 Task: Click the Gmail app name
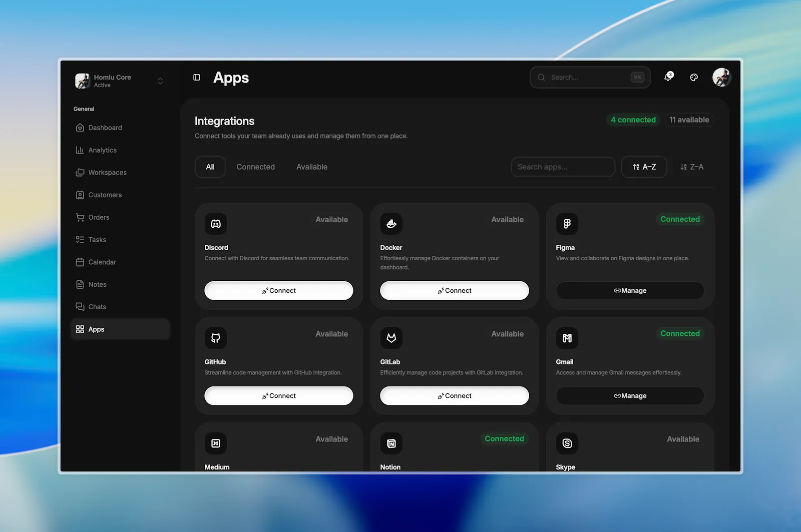[565, 362]
